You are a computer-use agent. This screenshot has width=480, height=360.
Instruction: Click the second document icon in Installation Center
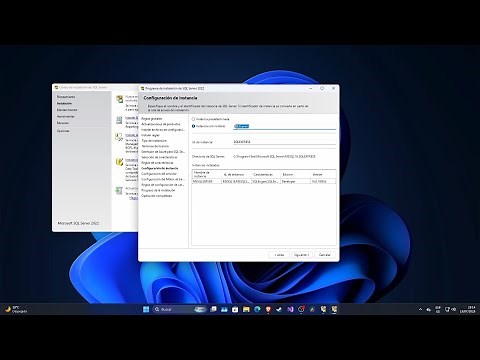click(119, 120)
